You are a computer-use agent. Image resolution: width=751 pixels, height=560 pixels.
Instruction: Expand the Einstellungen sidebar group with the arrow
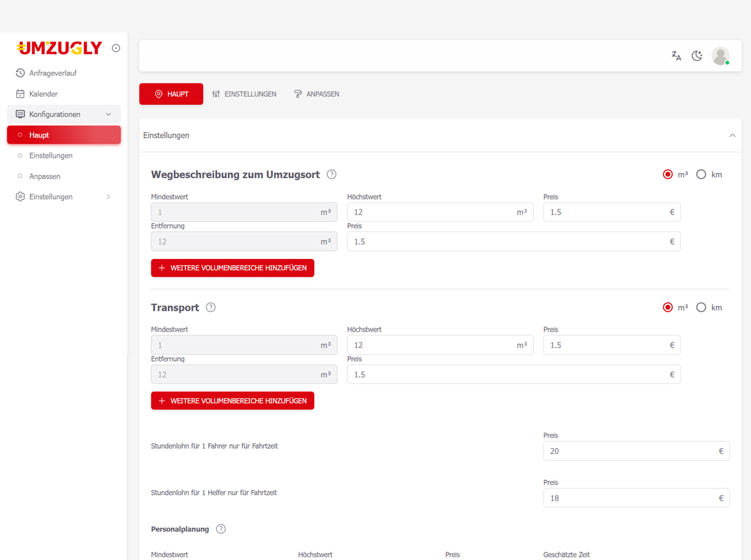[108, 197]
